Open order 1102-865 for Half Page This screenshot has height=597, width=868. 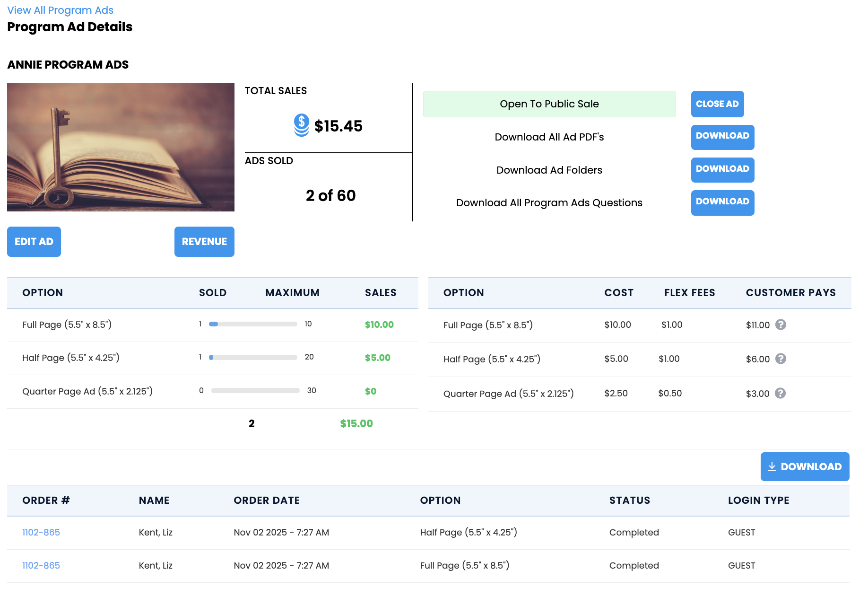click(41, 532)
